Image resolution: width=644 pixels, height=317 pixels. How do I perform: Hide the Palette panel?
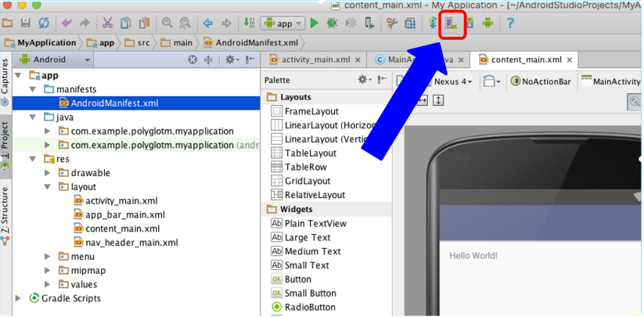click(383, 80)
